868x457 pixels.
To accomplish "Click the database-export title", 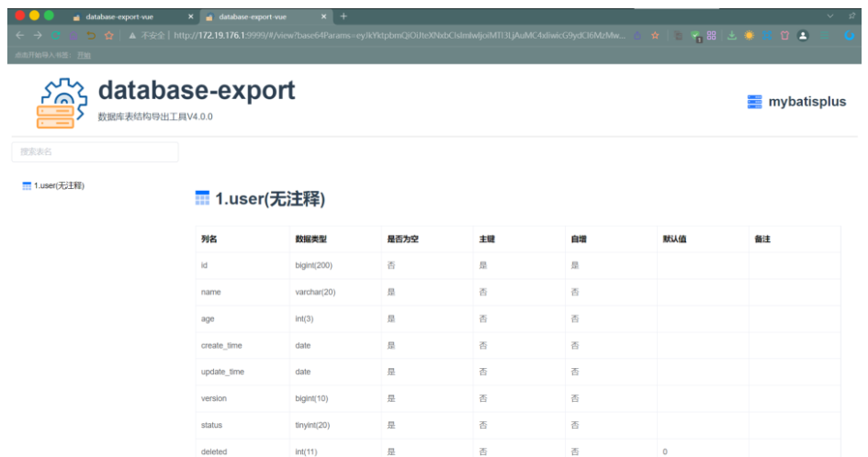I will pyautogui.click(x=197, y=90).
